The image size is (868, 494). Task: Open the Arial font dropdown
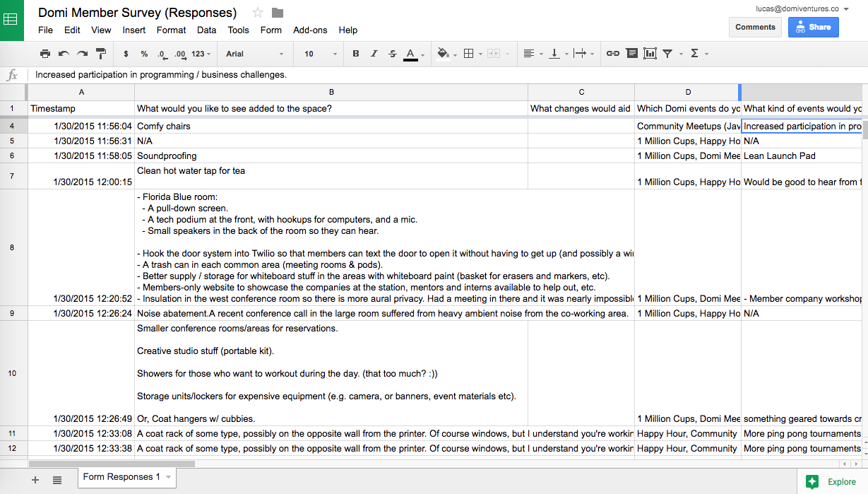click(254, 54)
